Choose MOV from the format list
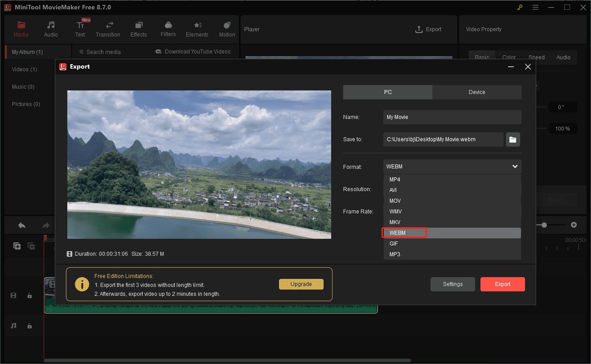The width and height of the screenshot is (591, 364). [452, 201]
